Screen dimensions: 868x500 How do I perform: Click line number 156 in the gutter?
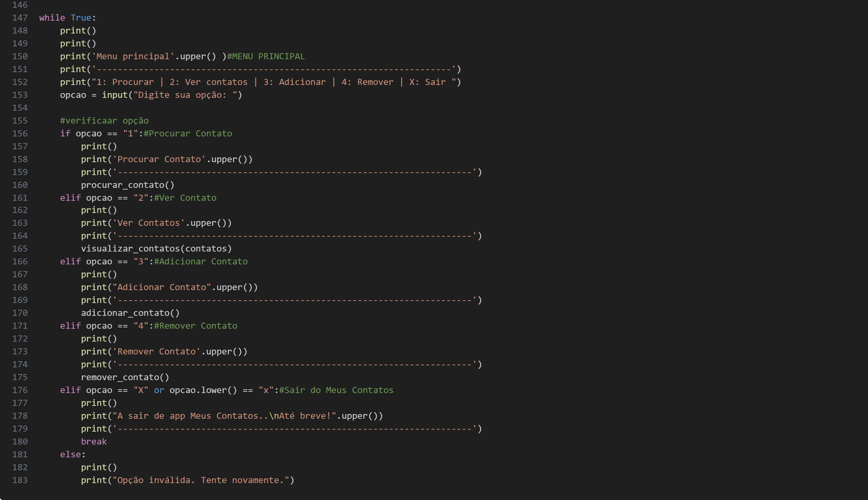(20, 134)
